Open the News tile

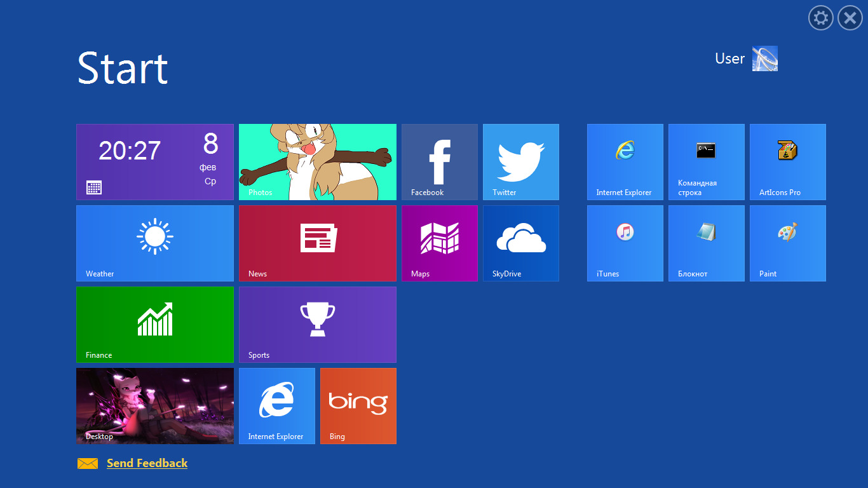tap(318, 243)
